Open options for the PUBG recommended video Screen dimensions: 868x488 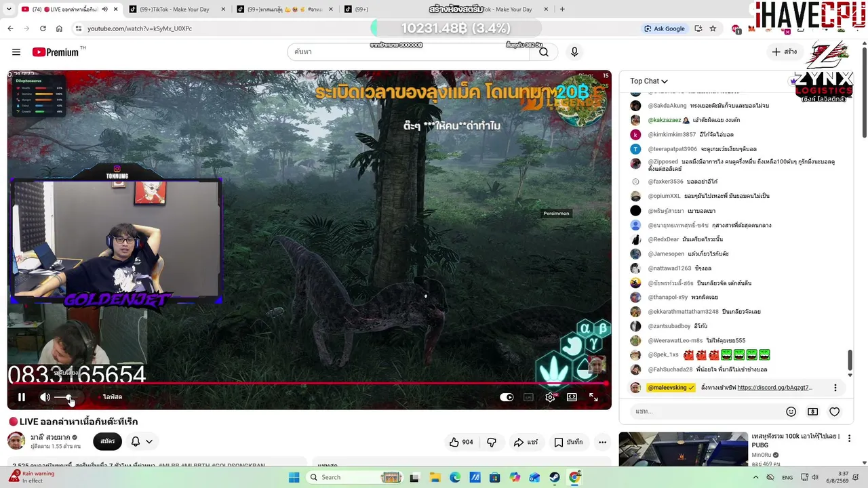point(849,439)
